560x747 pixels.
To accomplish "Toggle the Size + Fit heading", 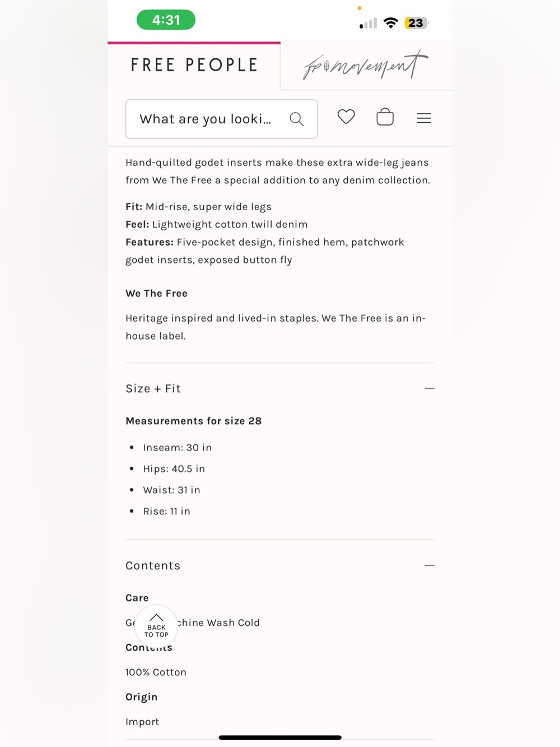I will click(153, 389).
